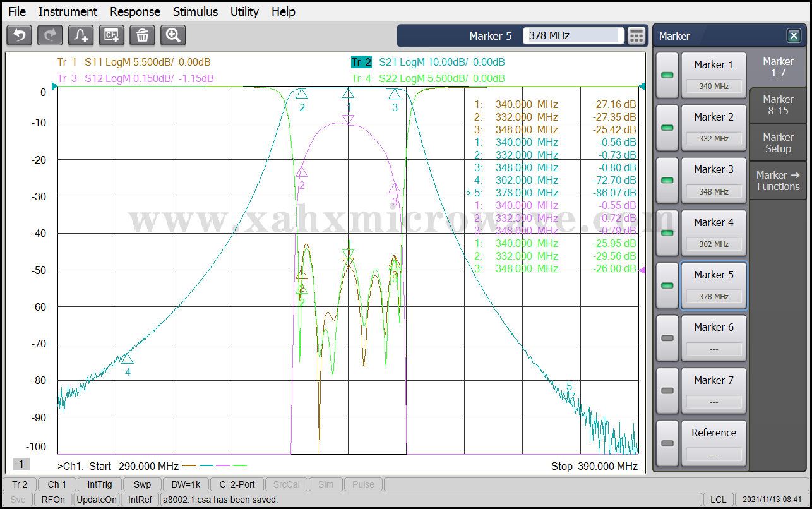Add a new trace with toolbar icon

[x=81, y=35]
